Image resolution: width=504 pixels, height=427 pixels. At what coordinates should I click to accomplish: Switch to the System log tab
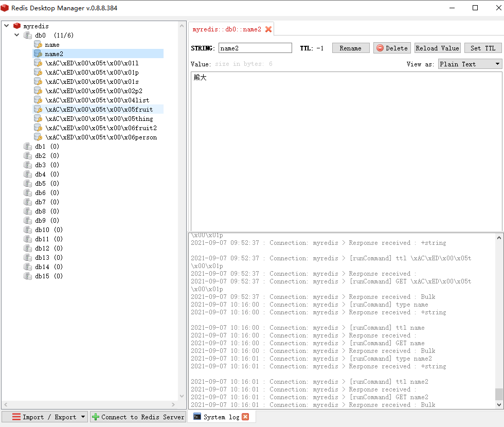tap(217, 417)
